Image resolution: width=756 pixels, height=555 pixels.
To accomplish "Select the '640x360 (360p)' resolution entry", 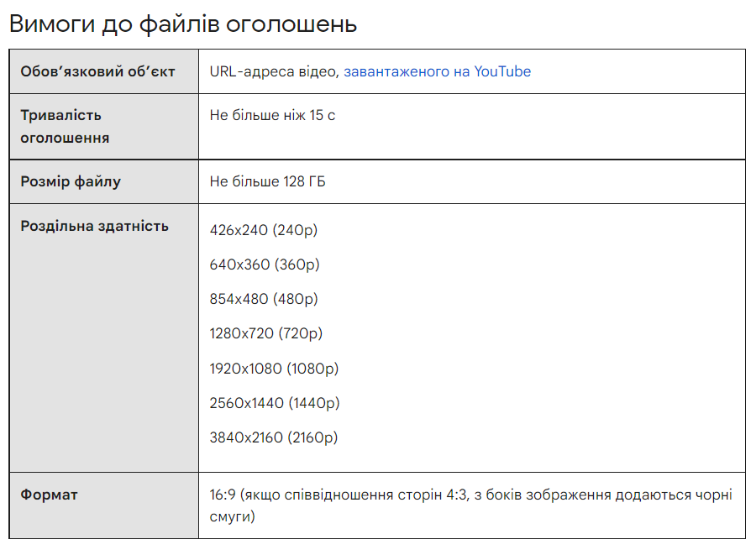I will pyautogui.click(x=265, y=264).
